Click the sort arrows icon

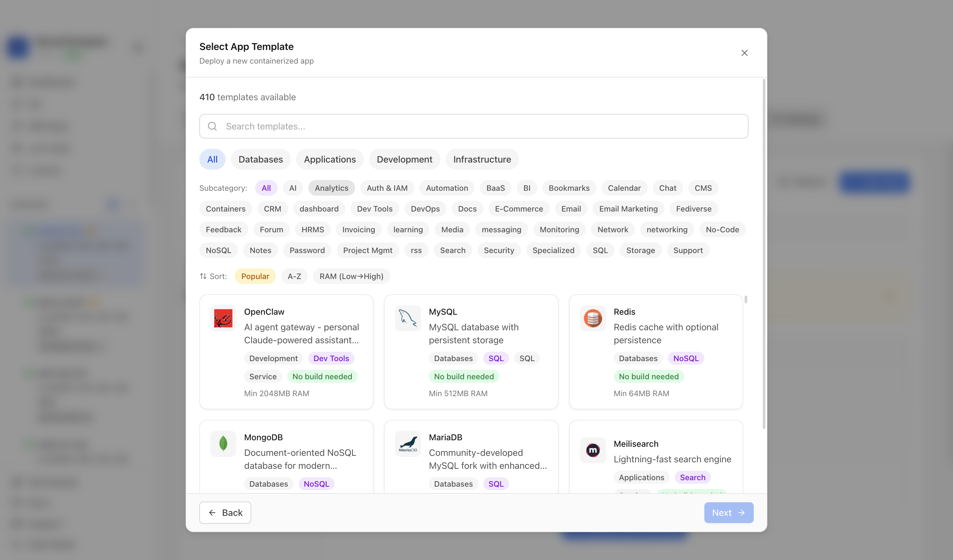(x=203, y=276)
